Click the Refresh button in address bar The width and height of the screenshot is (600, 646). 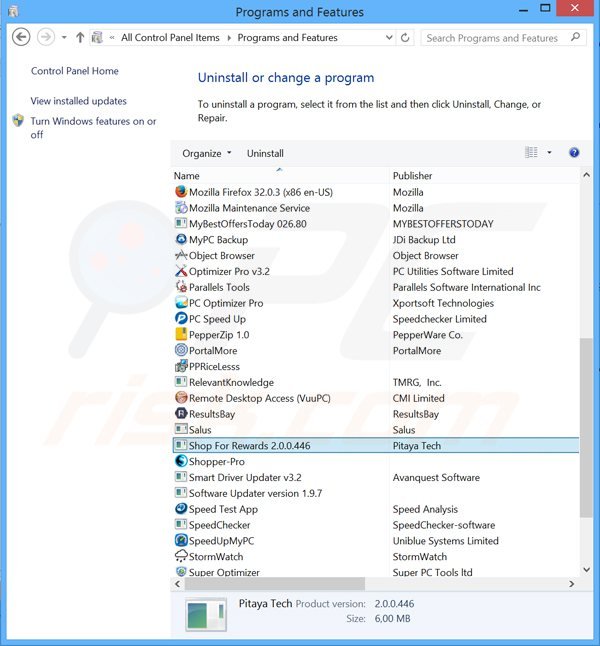tap(405, 38)
